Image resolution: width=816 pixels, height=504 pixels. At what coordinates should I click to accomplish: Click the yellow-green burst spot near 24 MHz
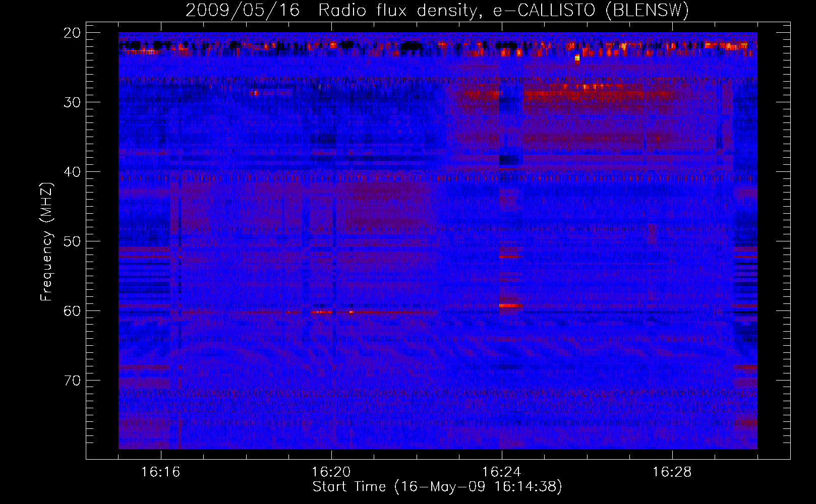tap(577, 58)
